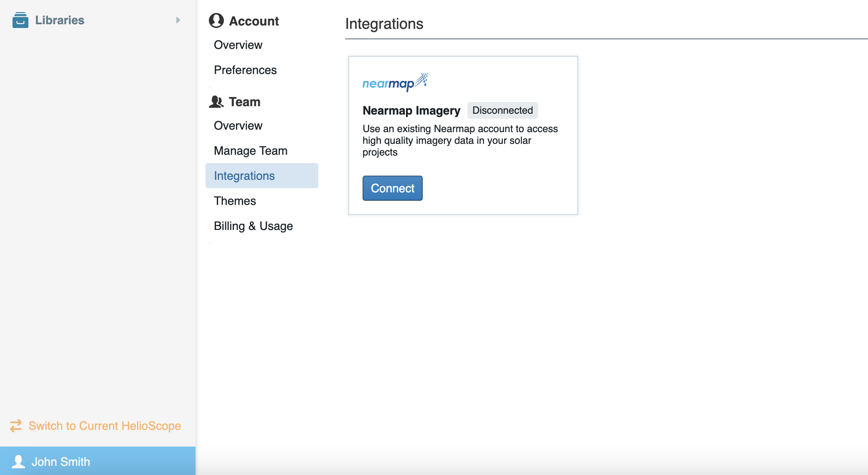This screenshot has height=475, width=868.
Task: Open the Themes page
Action: (235, 201)
